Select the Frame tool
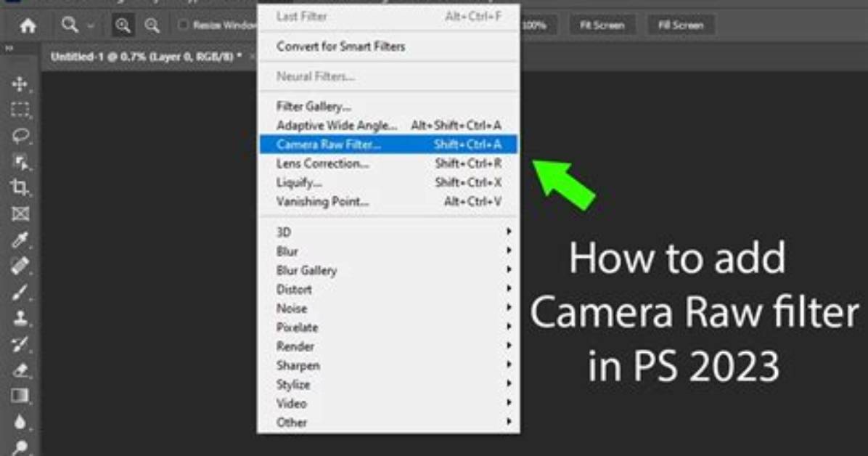Image resolution: width=868 pixels, height=456 pixels. (x=20, y=214)
